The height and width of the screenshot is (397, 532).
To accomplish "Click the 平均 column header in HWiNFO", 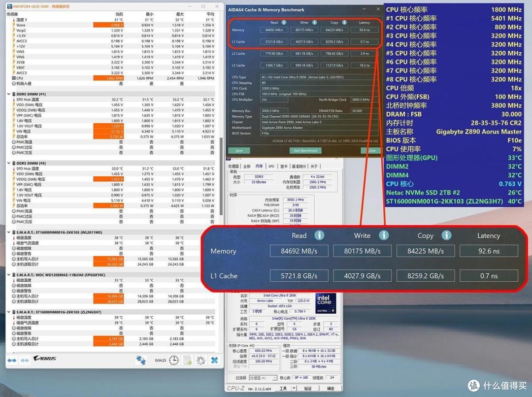I will tap(210, 14).
